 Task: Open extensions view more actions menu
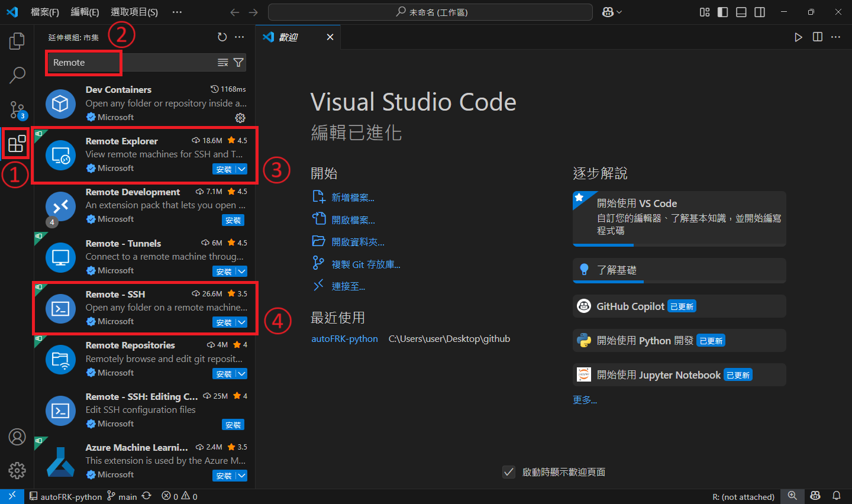[x=239, y=37]
